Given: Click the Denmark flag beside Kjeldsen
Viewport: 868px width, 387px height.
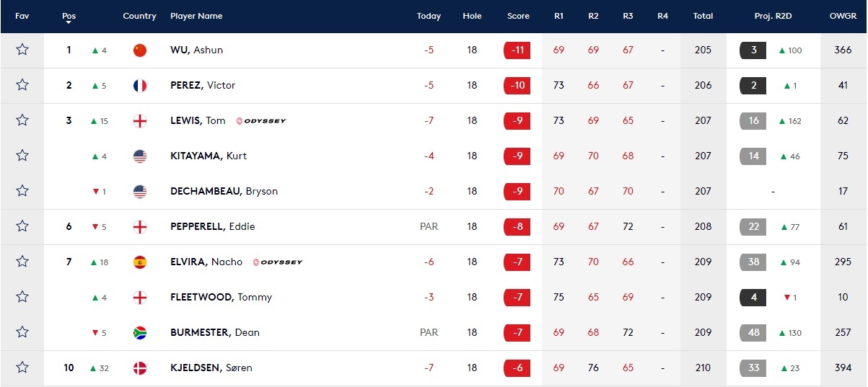Looking at the screenshot, I should click(140, 368).
